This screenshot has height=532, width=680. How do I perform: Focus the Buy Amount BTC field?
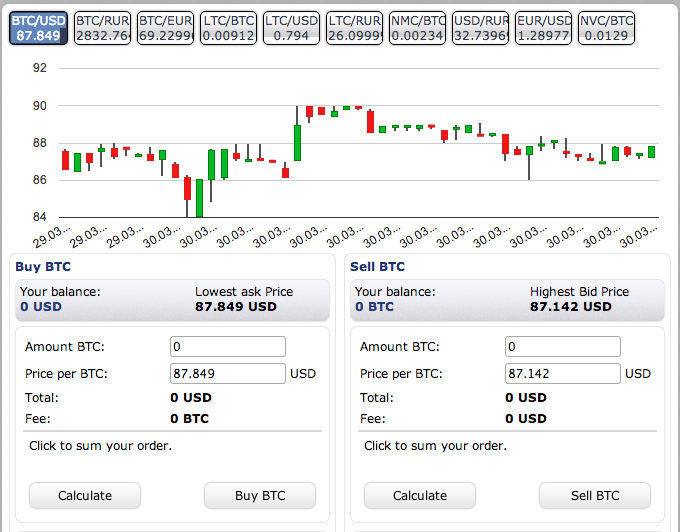(228, 346)
